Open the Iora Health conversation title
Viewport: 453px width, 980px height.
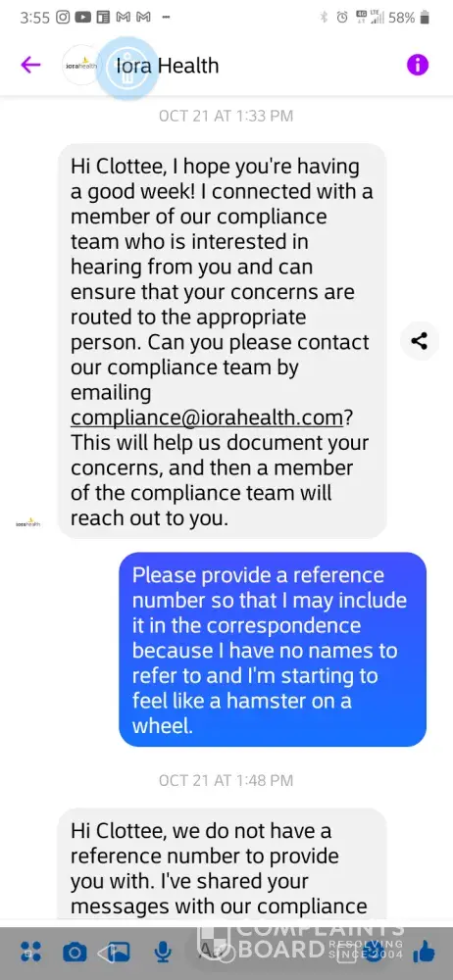coord(168,65)
